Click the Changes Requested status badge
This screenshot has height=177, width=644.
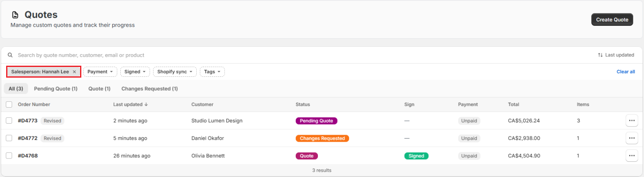[322, 138]
